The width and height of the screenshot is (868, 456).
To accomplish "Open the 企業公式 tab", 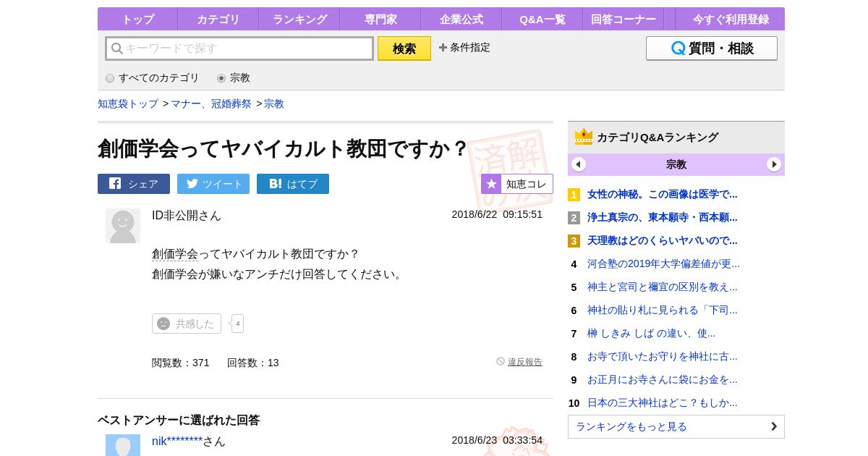I will pos(461,20).
